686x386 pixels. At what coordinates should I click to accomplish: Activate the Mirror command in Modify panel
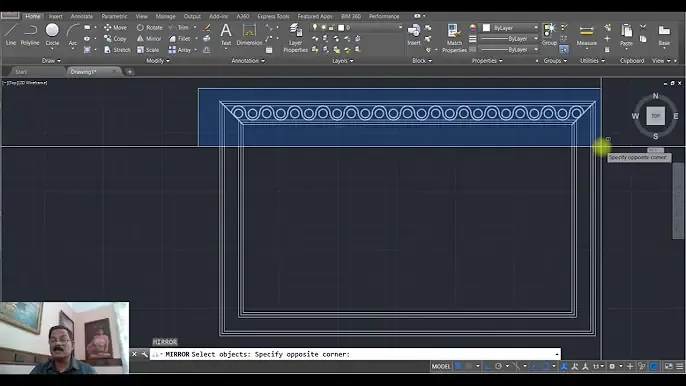149,39
